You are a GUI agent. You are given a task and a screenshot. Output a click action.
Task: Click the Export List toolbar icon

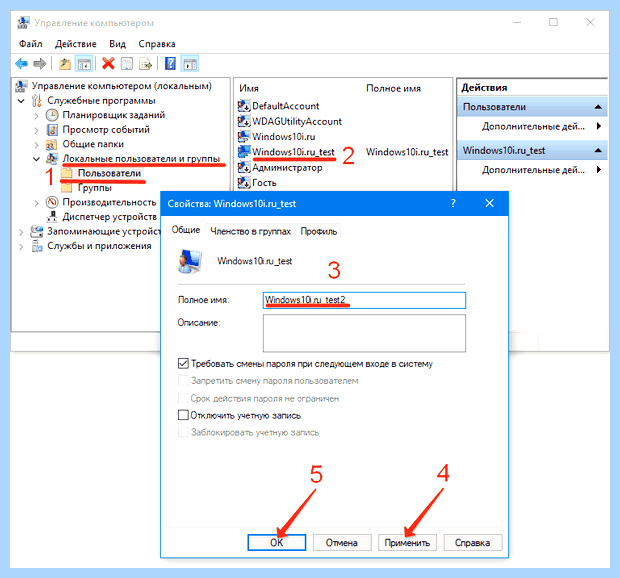146,64
